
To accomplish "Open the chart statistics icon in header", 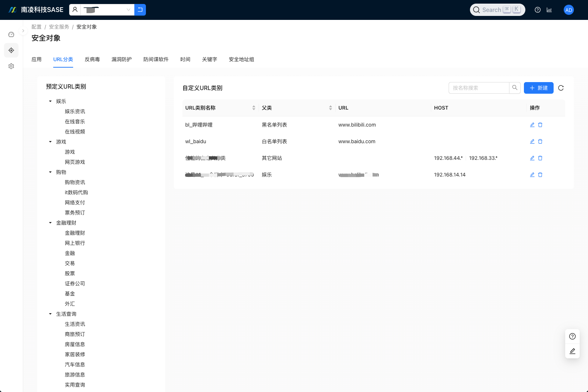I will [549, 10].
